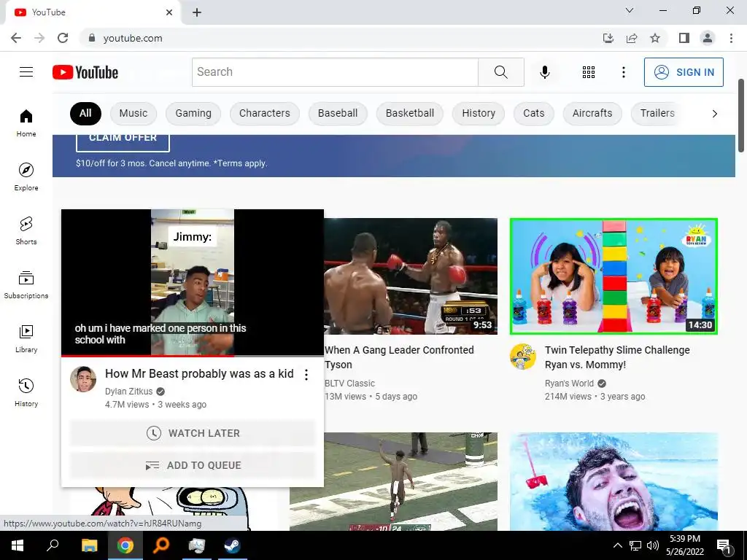
Task: Click the YouTube logo
Action: pyautogui.click(x=85, y=72)
